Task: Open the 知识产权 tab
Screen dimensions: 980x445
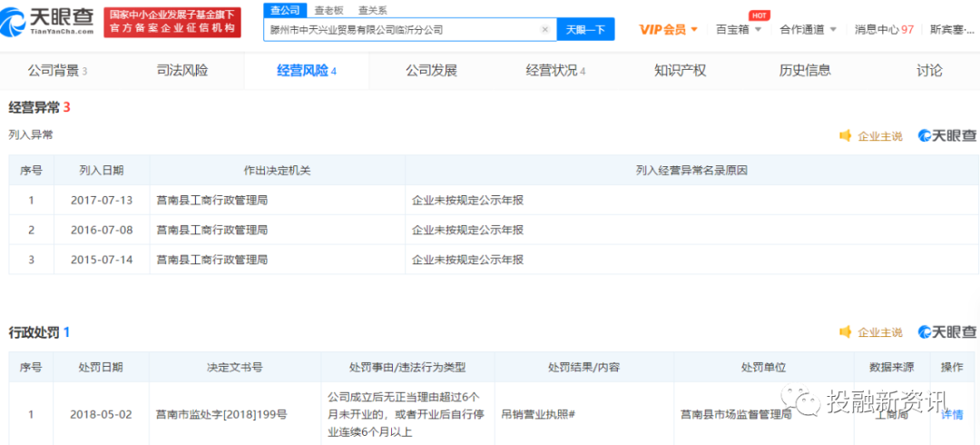Action: (x=680, y=71)
